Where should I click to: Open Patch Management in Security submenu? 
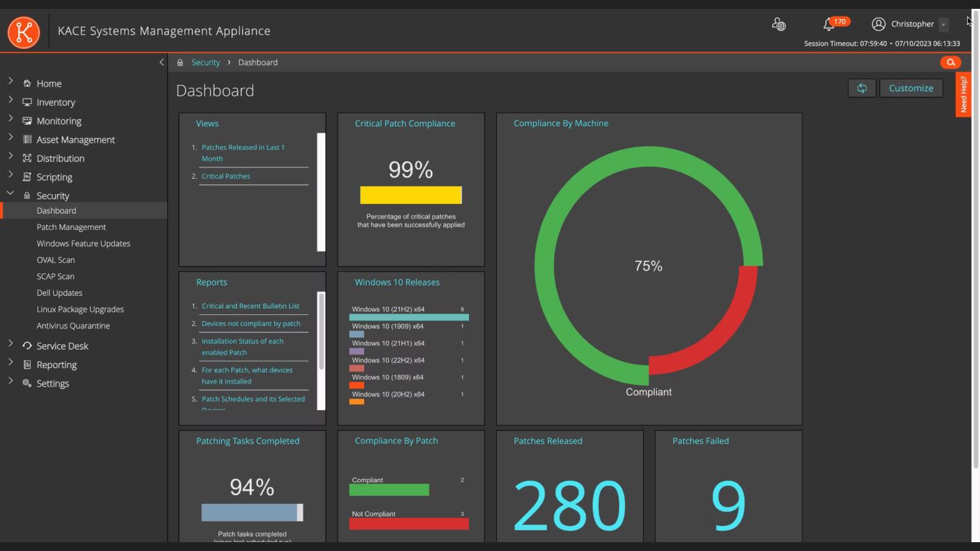[71, 227]
